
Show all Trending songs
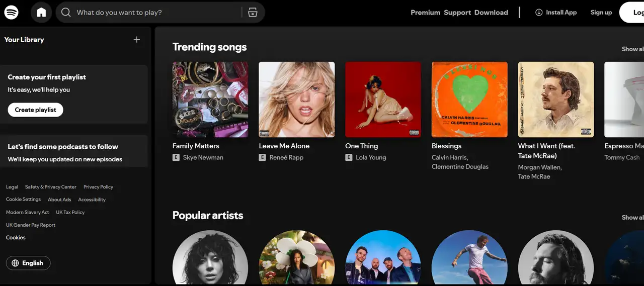coord(633,49)
